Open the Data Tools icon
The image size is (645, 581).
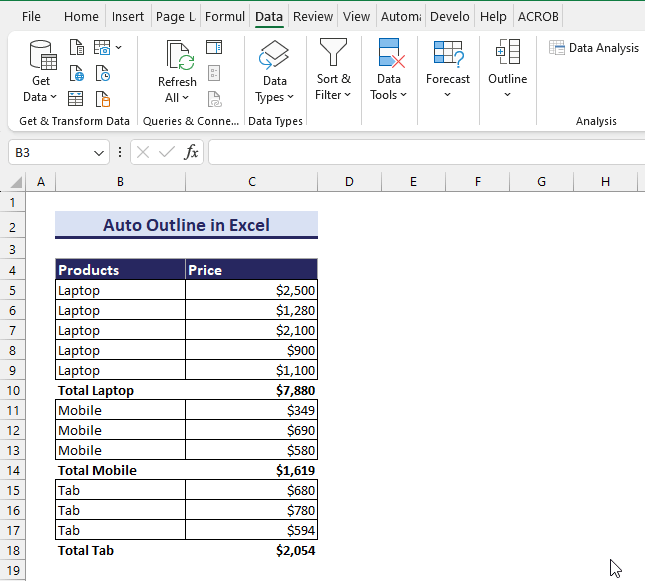coord(389,54)
